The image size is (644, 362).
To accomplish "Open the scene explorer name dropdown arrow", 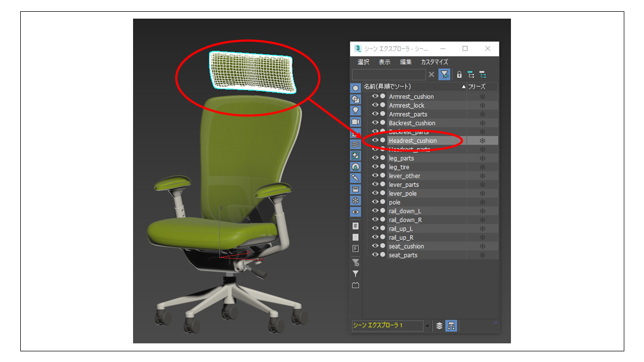I will point(427,326).
